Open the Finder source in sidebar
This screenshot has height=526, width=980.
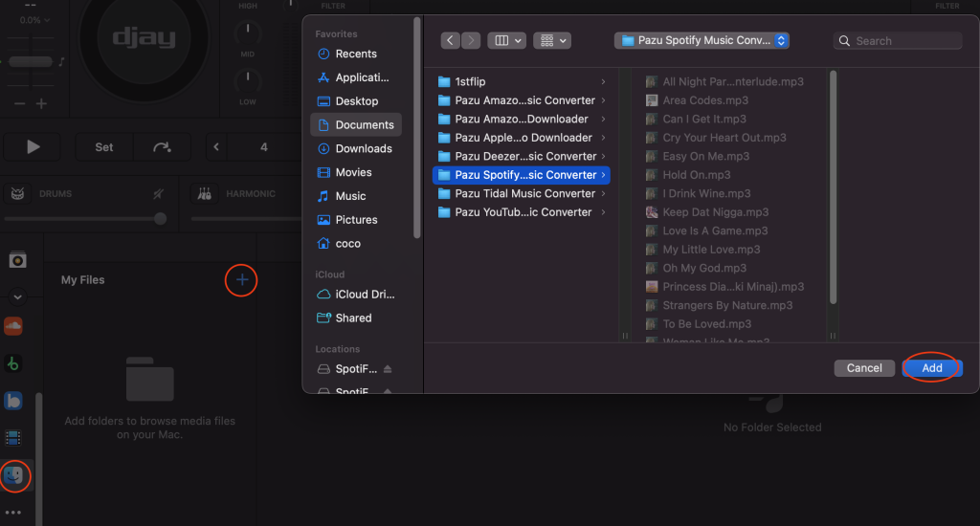(x=14, y=476)
